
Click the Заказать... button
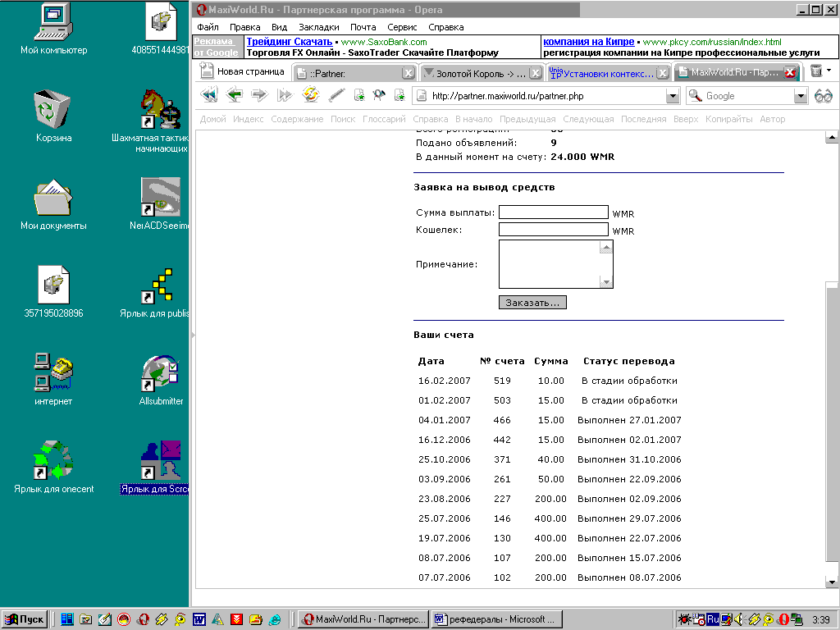(532, 303)
